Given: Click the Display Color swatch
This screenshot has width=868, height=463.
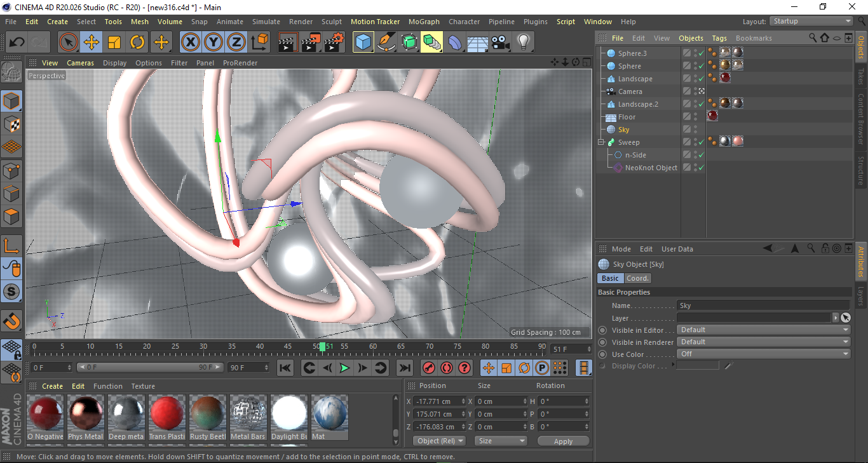Looking at the screenshot, I should point(698,366).
